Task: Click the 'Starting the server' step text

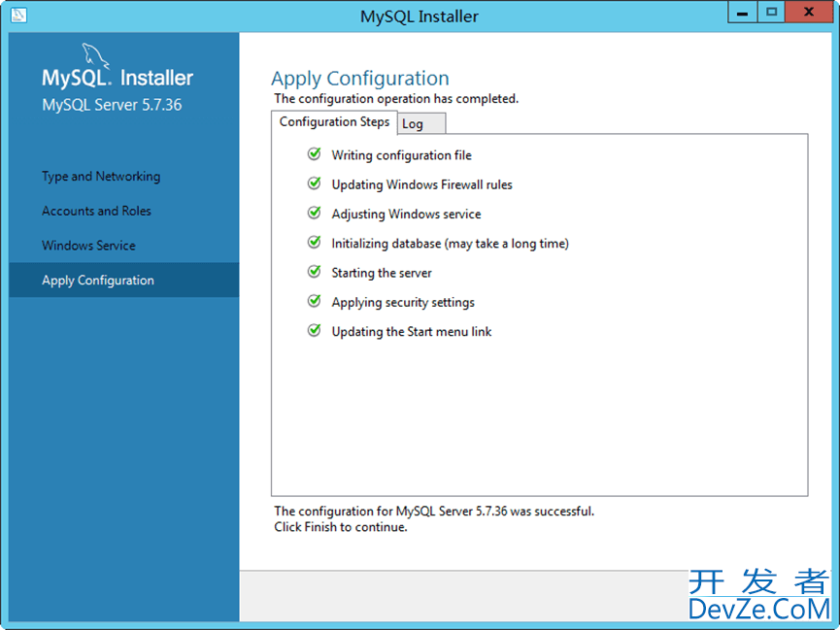Action: (x=382, y=273)
